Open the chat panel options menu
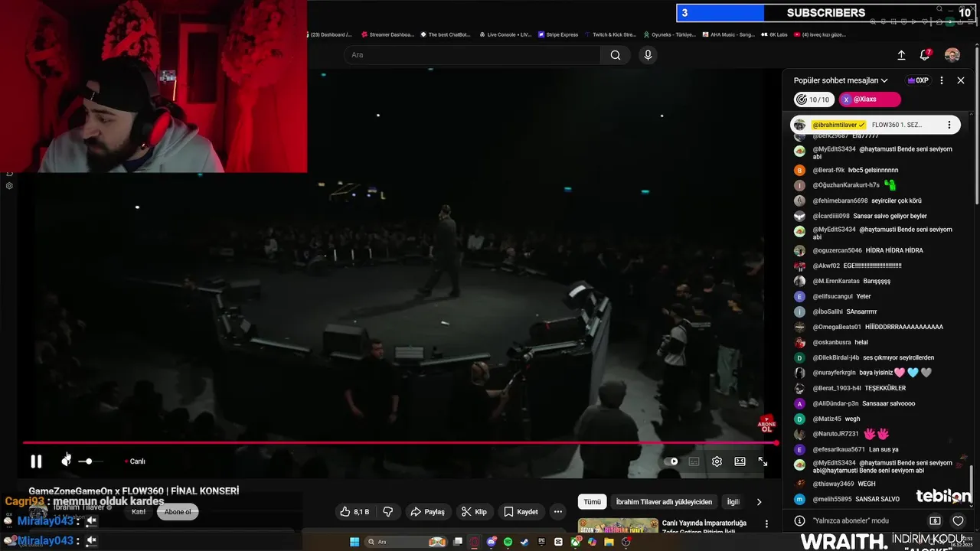 pos(942,80)
